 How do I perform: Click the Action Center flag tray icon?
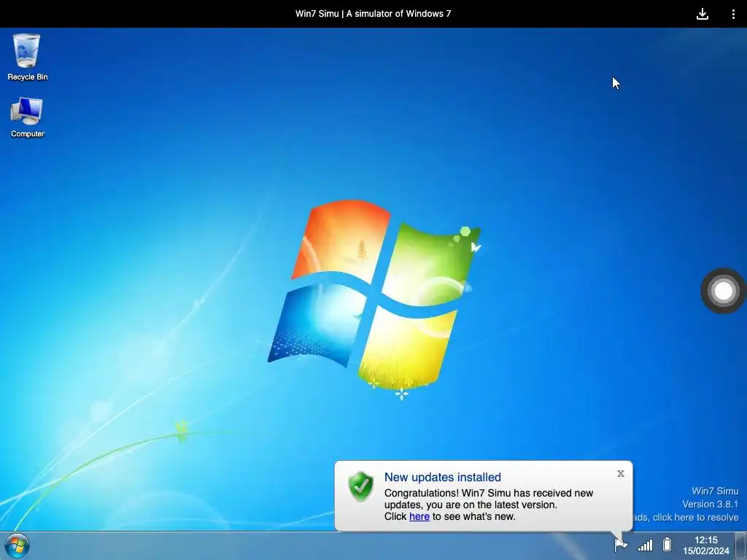pyautogui.click(x=620, y=545)
